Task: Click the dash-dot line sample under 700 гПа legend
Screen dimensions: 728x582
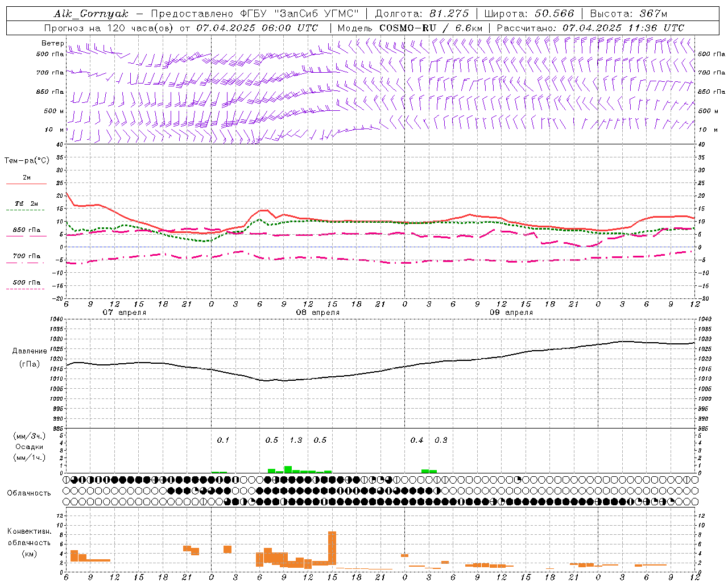Action: pyautogui.click(x=26, y=263)
